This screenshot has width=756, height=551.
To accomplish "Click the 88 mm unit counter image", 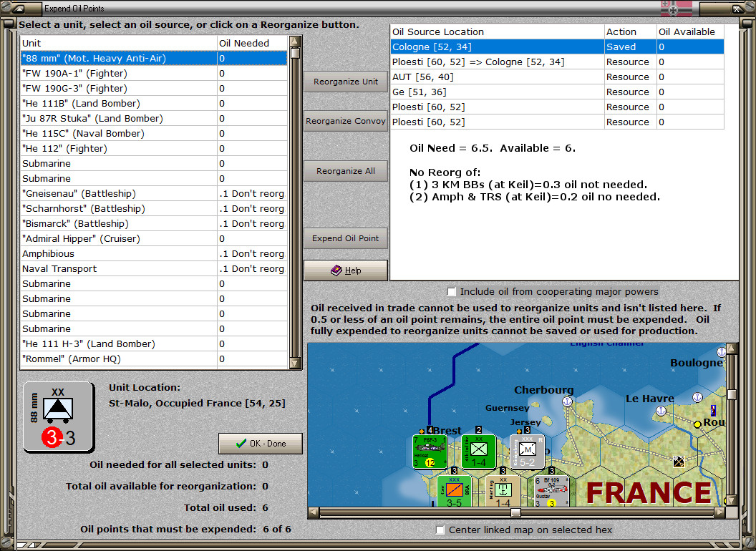I will pyautogui.click(x=58, y=417).
